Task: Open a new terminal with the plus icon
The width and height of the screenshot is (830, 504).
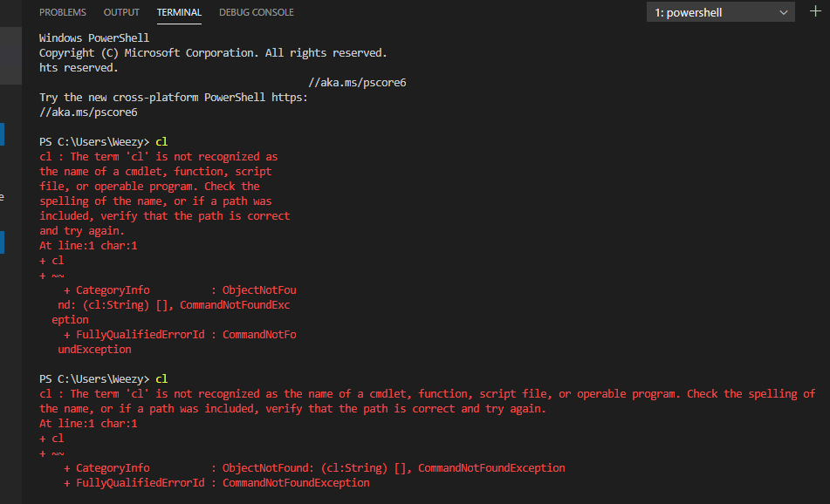Action: [816, 11]
